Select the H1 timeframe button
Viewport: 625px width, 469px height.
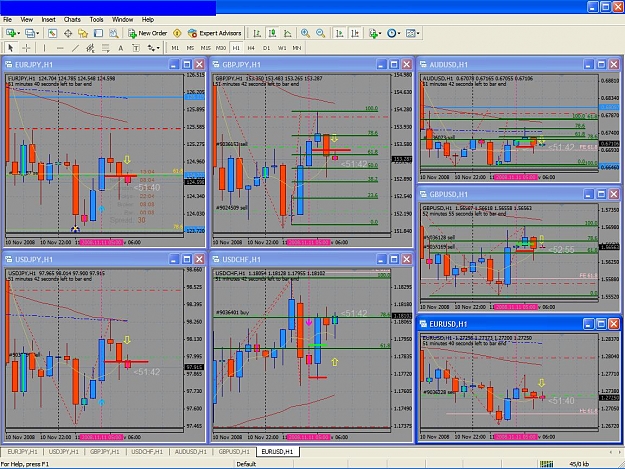coord(236,48)
